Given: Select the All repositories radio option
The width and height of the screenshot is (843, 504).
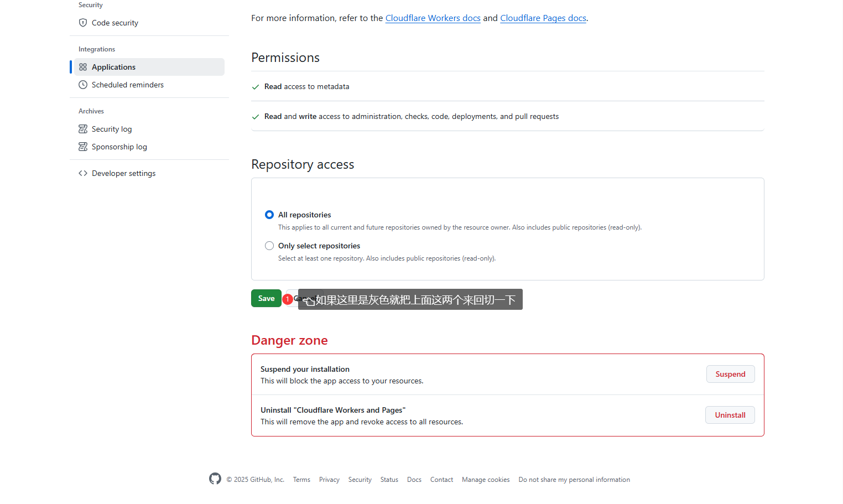Looking at the screenshot, I should [269, 215].
